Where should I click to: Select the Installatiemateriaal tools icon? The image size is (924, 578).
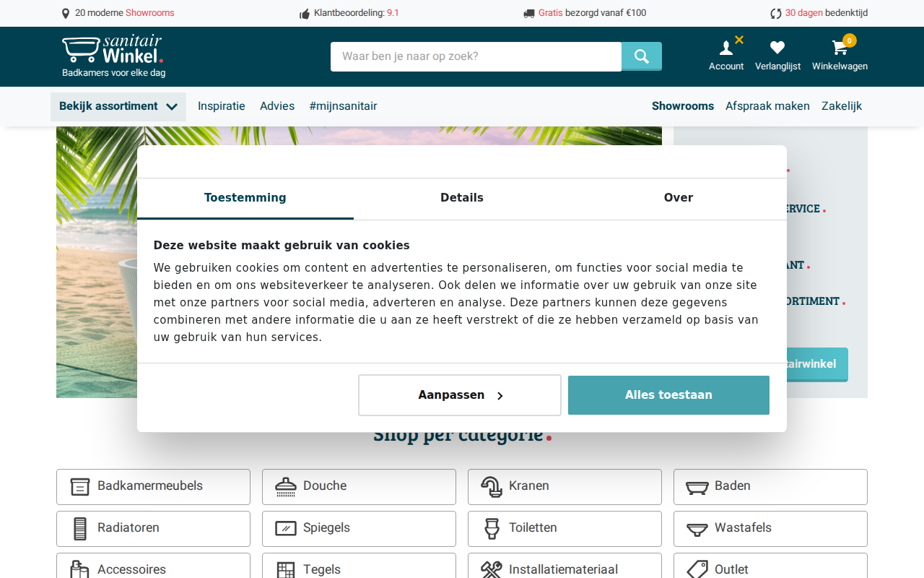click(x=492, y=569)
